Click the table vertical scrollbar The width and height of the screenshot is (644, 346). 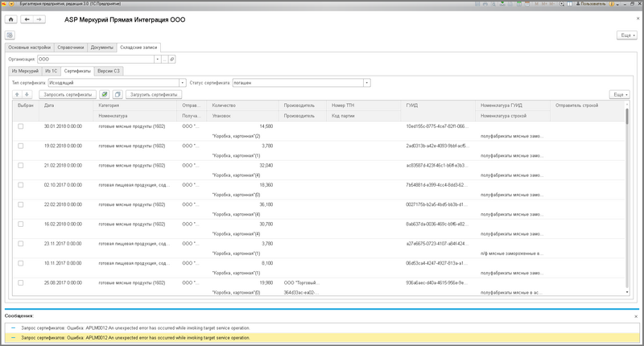tap(627, 197)
